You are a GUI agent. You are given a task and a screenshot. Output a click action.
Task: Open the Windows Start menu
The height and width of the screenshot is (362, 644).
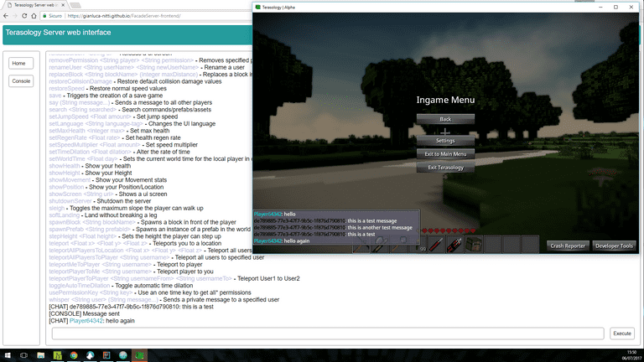coord(8,355)
